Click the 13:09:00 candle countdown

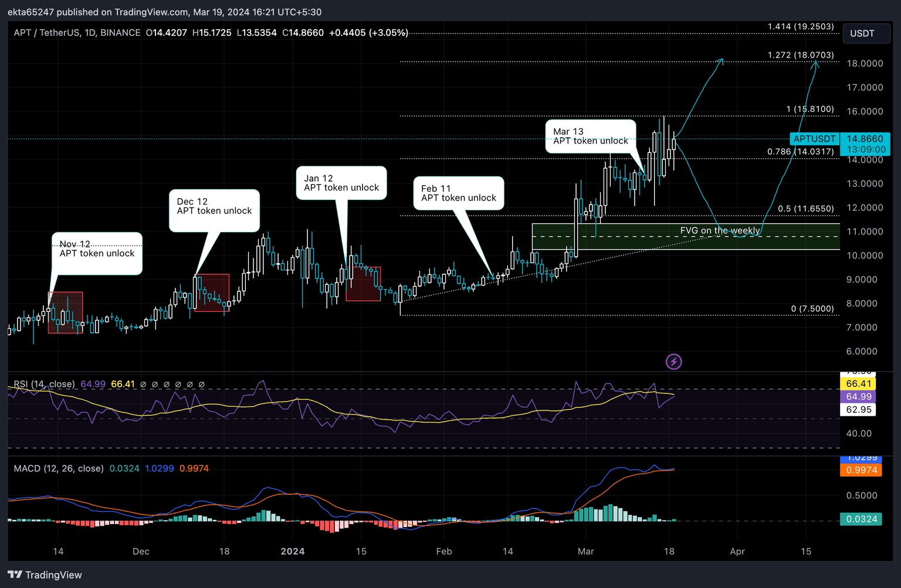pos(866,149)
